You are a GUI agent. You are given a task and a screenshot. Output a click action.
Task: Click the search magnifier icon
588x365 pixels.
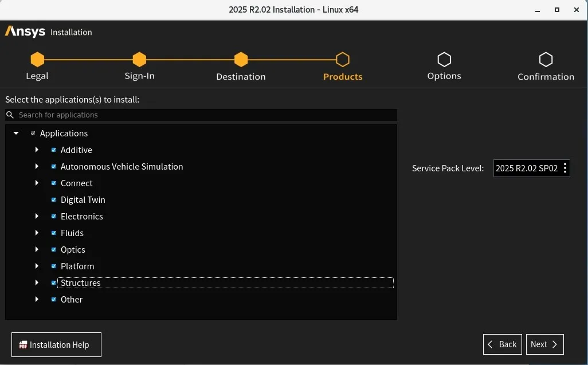tap(10, 115)
